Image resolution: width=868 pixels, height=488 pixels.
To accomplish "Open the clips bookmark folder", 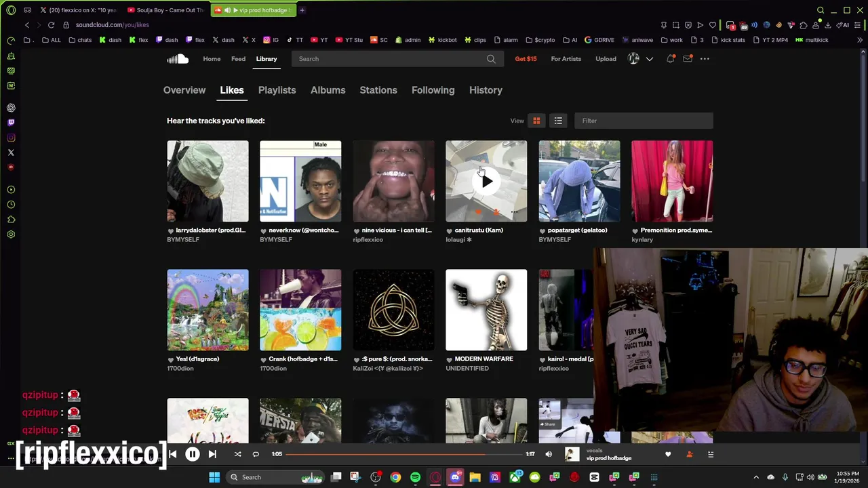I will click(475, 40).
